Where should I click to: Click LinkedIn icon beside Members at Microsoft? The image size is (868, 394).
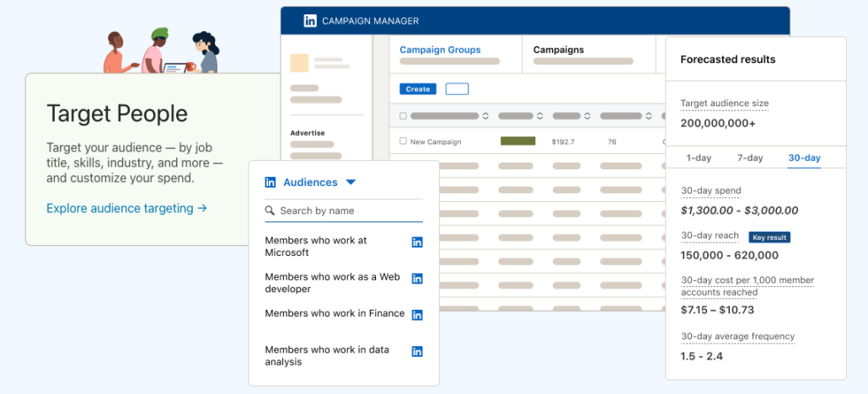tap(416, 242)
